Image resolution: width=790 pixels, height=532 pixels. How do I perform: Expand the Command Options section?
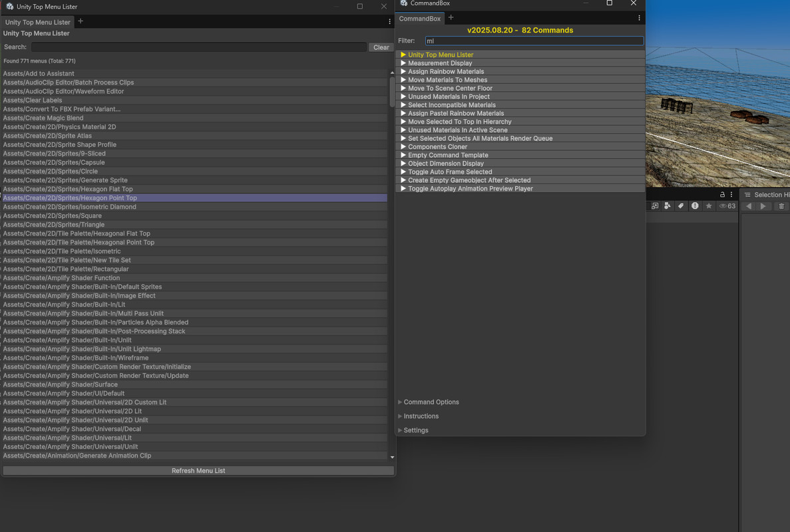431,402
